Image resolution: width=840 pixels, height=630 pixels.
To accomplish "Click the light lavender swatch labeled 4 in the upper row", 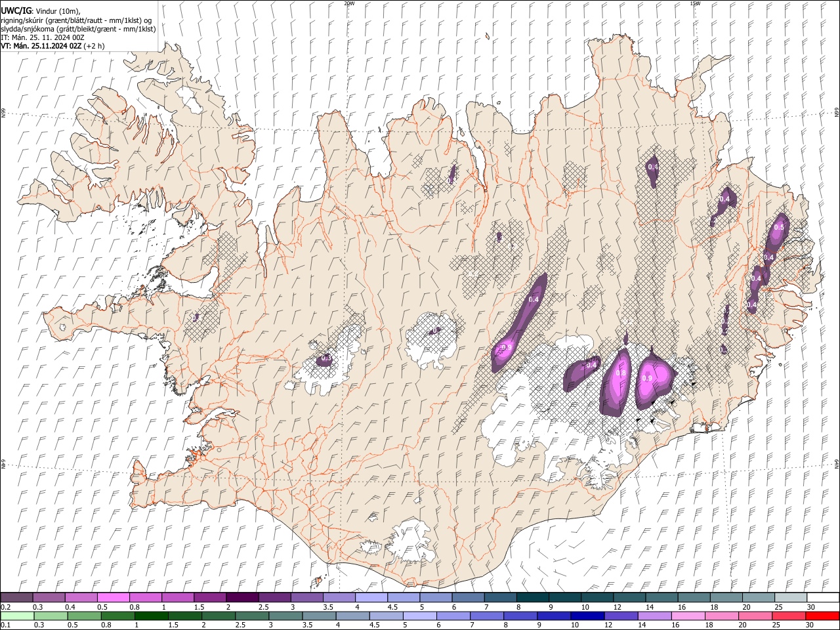I will (371, 597).
